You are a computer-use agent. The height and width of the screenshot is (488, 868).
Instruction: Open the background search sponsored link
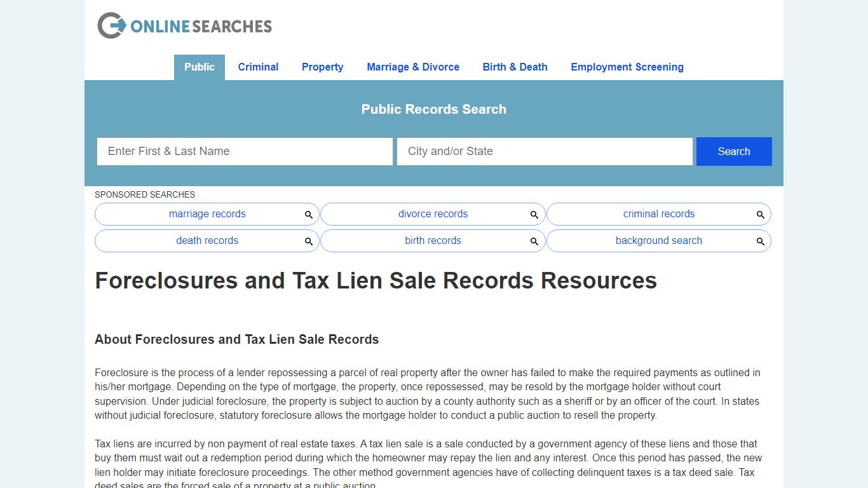tap(659, 241)
